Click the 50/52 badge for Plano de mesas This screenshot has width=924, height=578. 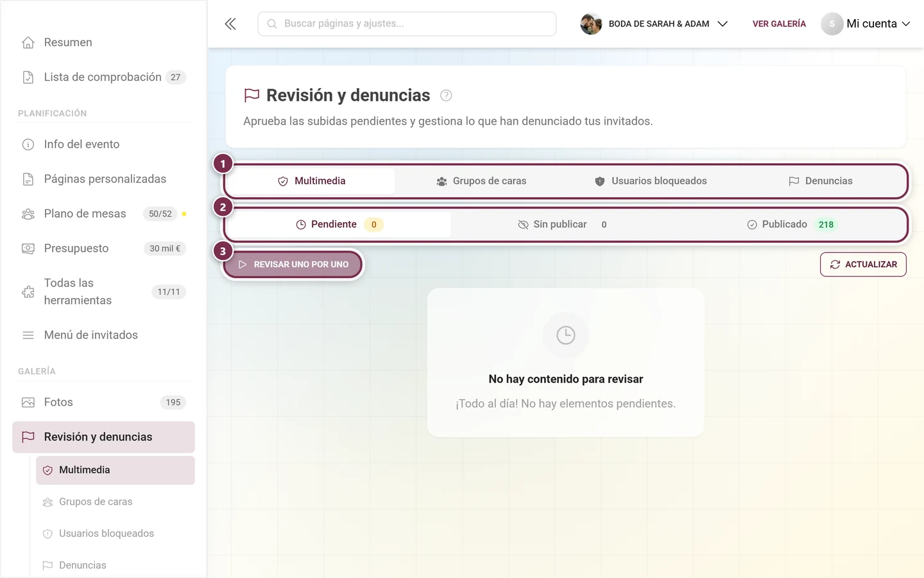(x=160, y=214)
